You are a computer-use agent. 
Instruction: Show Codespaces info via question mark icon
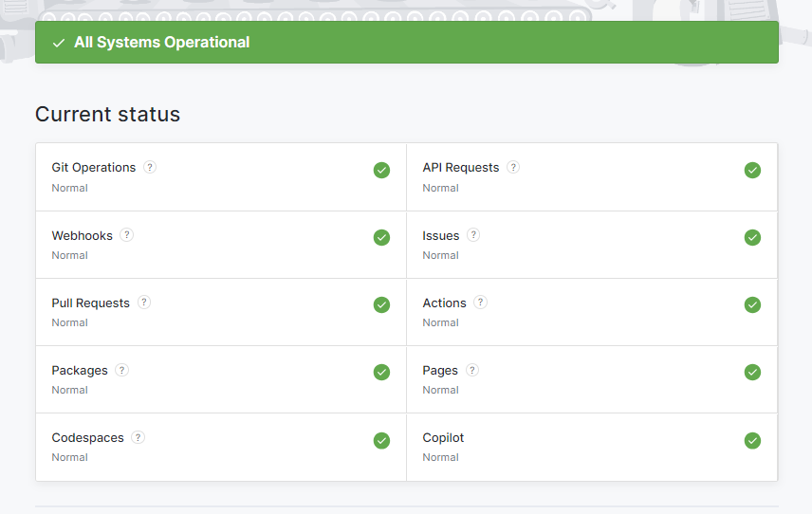click(x=138, y=437)
